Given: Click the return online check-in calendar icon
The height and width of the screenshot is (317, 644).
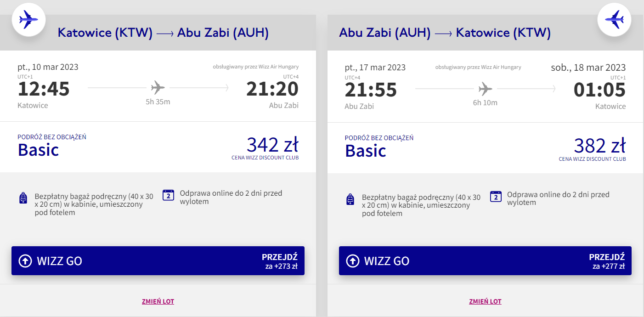Looking at the screenshot, I should pyautogui.click(x=496, y=196).
